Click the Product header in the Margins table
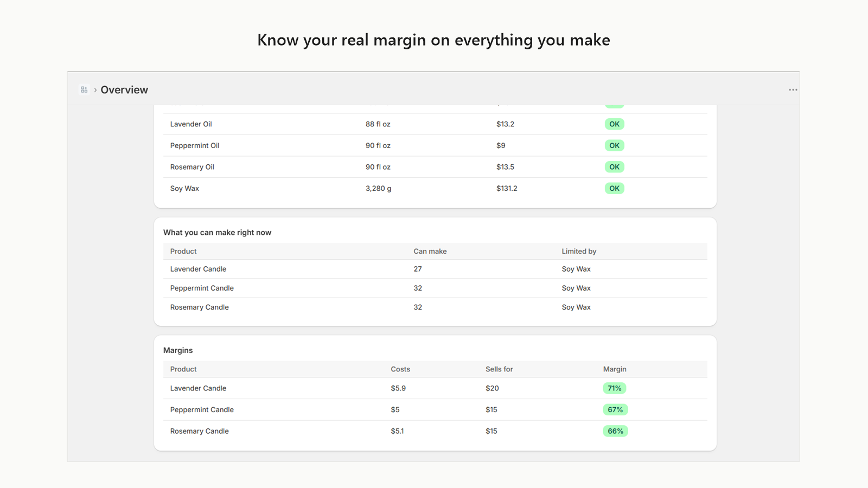868x488 pixels. pyautogui.click(x=183, y=369)
